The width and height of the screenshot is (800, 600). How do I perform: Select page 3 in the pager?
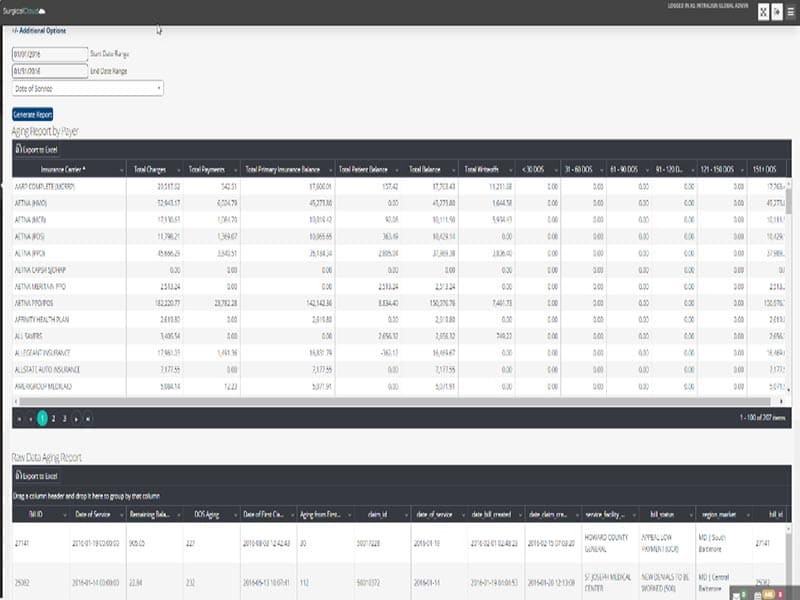click(x=65, y=418)
